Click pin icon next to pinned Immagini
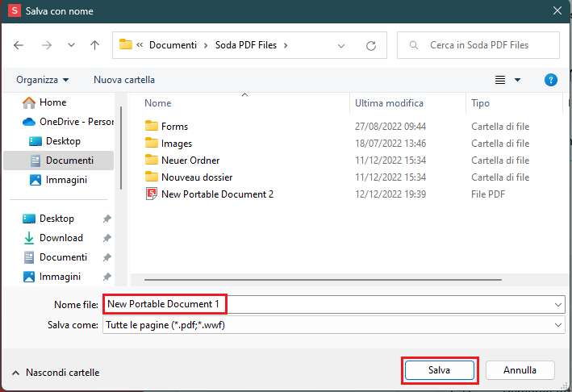The image size is (572, 392). pyautogui.click(x=106, y=277)
